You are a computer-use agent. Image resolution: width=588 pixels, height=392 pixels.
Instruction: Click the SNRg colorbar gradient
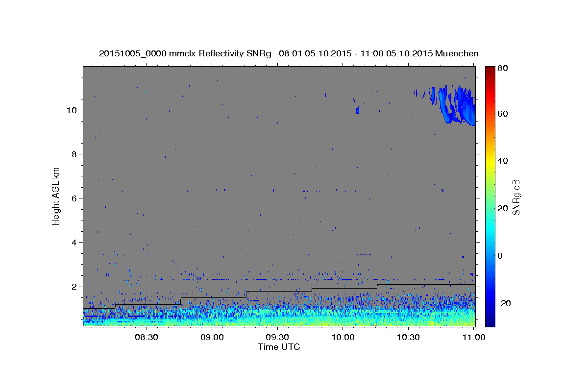490,196
